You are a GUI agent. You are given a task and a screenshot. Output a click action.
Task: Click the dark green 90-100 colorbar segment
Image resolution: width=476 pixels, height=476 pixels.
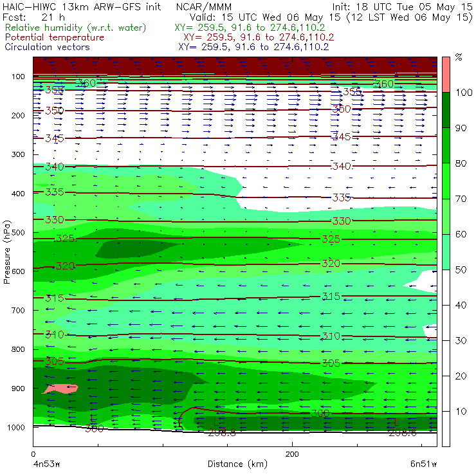point(446,110)
